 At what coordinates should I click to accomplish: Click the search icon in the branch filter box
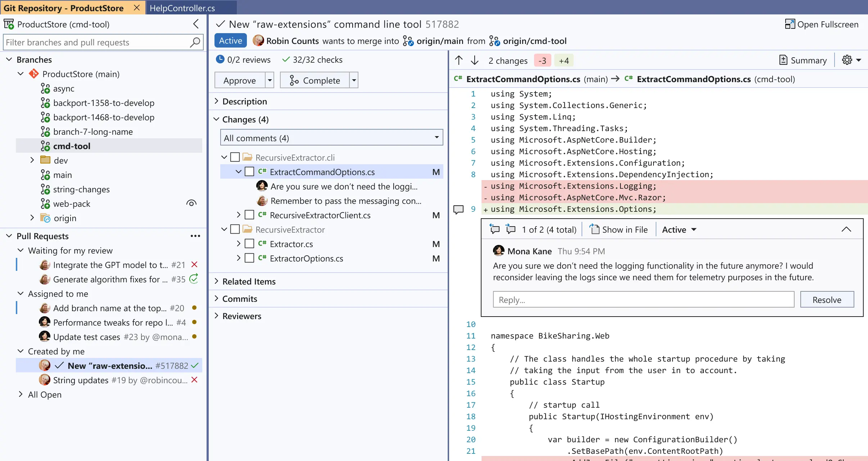194,42
